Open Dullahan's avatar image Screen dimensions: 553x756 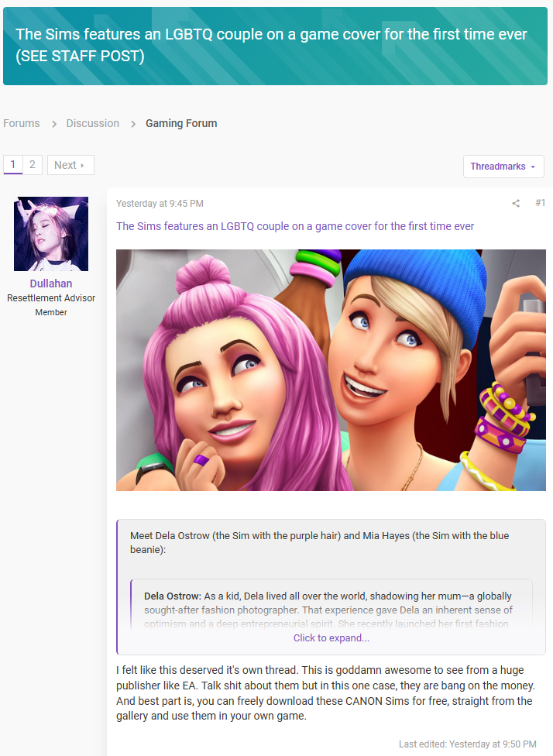51,234
